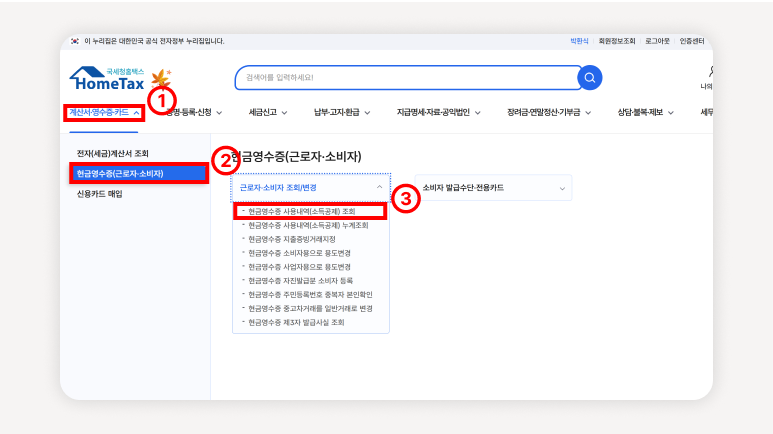
Task: Open 현금영수증 자진발급분 소비자 등록
Action: 300,281
